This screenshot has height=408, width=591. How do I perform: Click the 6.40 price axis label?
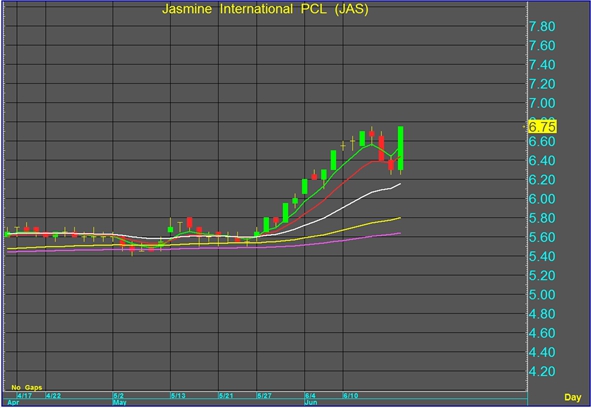(542, 161)
